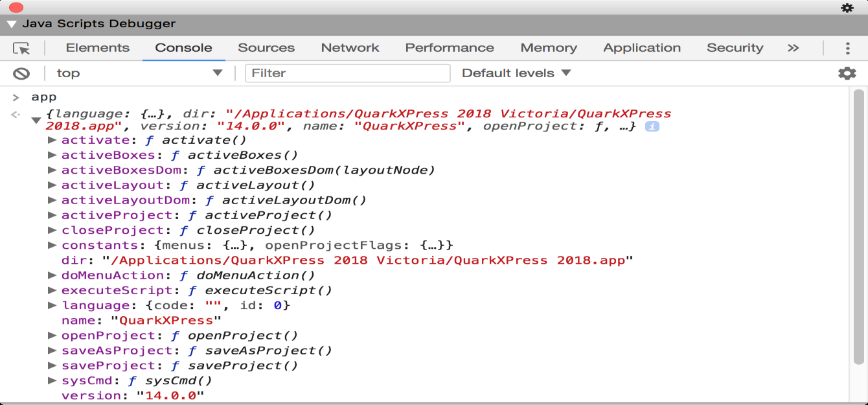The image size is (868, 405).
Task: Collapse the Java Scripts Debugger header triangle
Action: (11, 23)
